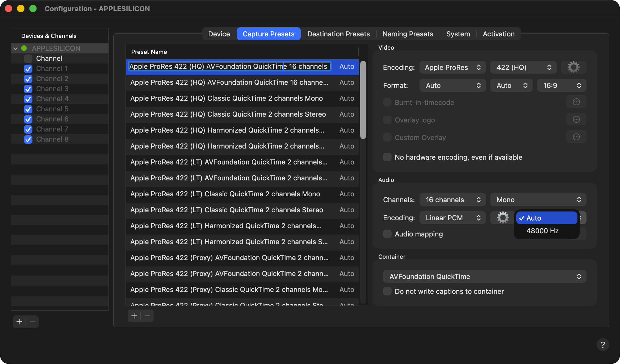The width and height of the screenshot is (620, 364).
Task: Switch to the Device tab
Action: click(219, 34)
